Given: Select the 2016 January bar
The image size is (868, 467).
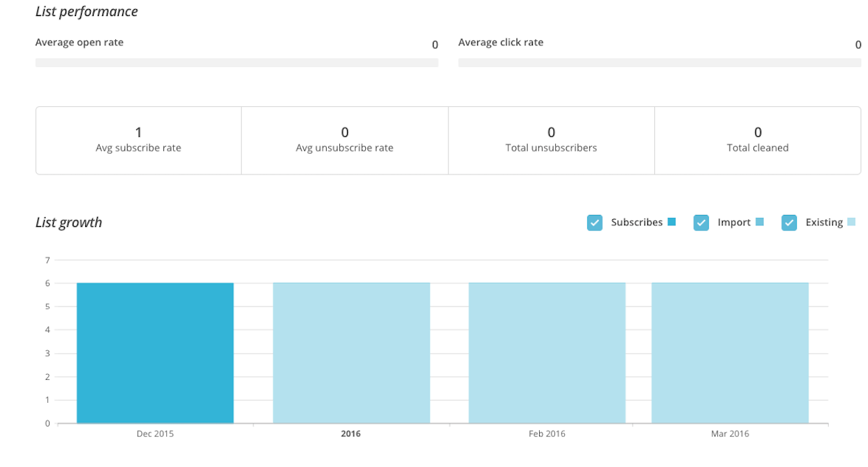Looking at the screenshot, I should click(351, 353).
